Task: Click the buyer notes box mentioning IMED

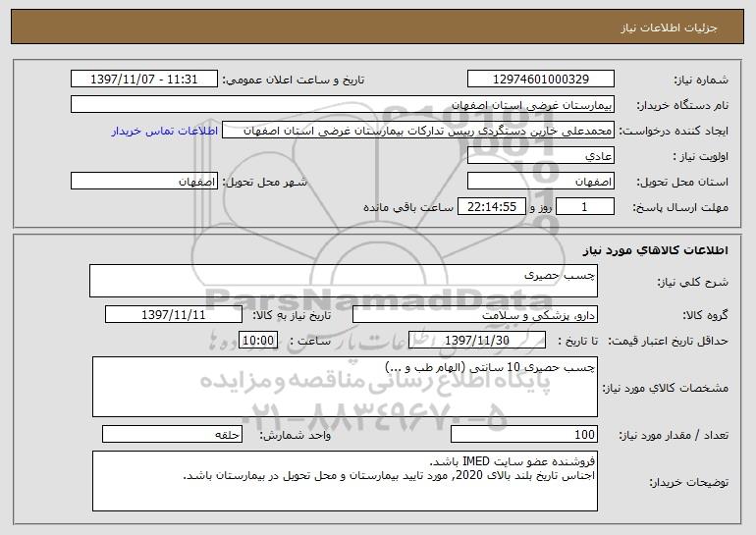Action: click(345, 481)
